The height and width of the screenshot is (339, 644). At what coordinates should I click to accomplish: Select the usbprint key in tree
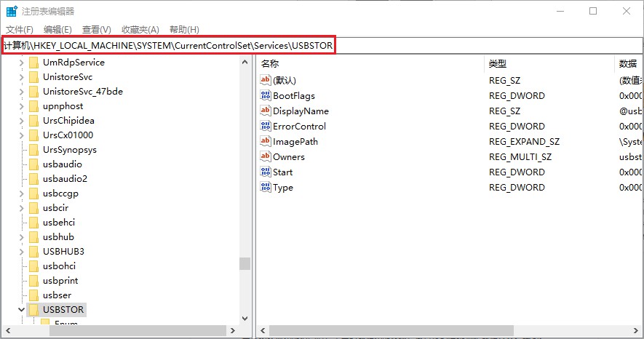60,281
